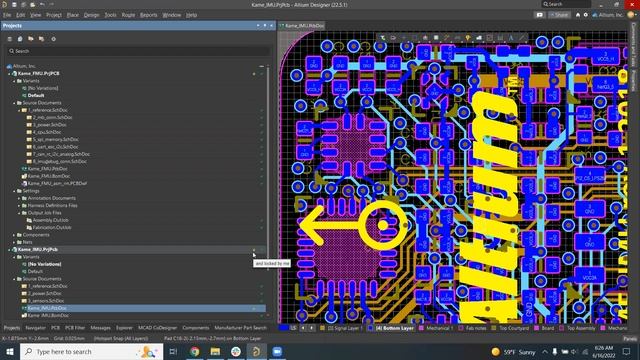Viewport: 640px width, 360px height.
Task: Select the [4] Bottom Layer tab
Action: [x=391, y=328]
